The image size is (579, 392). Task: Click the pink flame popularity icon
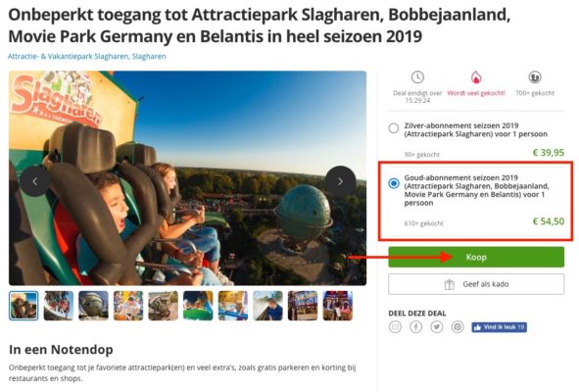tap(476, 77)
